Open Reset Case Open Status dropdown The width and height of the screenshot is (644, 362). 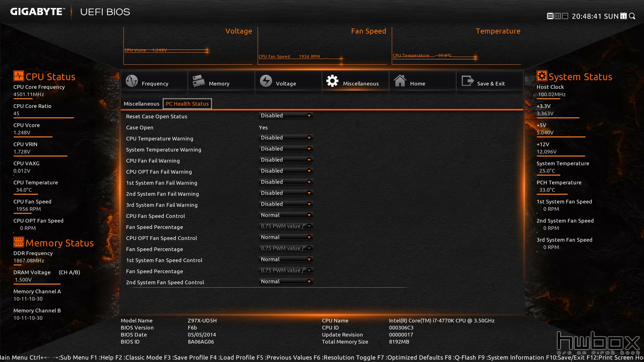coord(286,116)
